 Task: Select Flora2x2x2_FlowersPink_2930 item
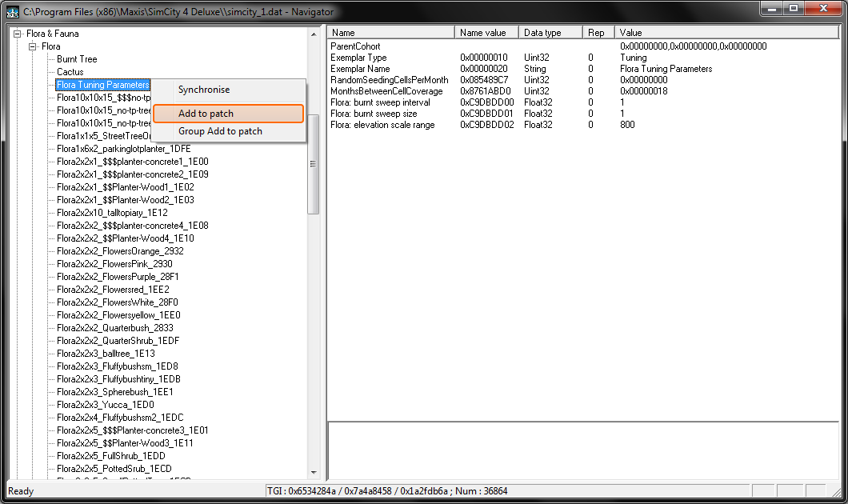tap(114, 264)
